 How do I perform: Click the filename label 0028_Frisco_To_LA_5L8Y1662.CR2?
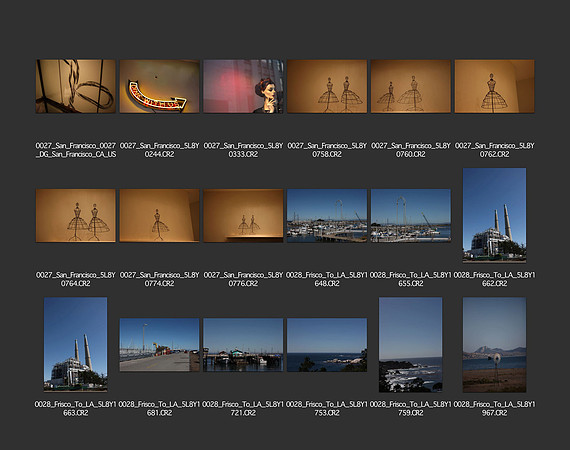494,279
